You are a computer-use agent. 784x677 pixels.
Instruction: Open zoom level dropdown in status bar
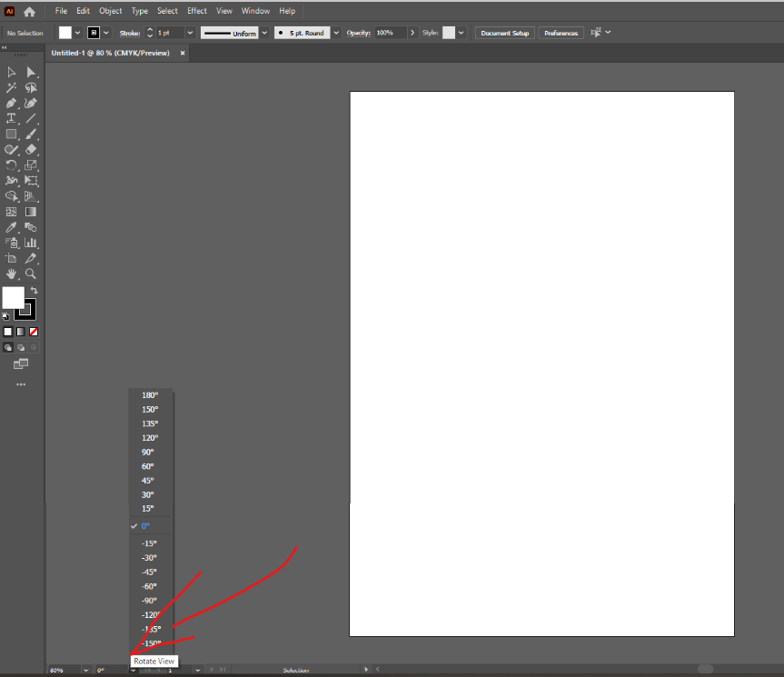coord(86,670)
